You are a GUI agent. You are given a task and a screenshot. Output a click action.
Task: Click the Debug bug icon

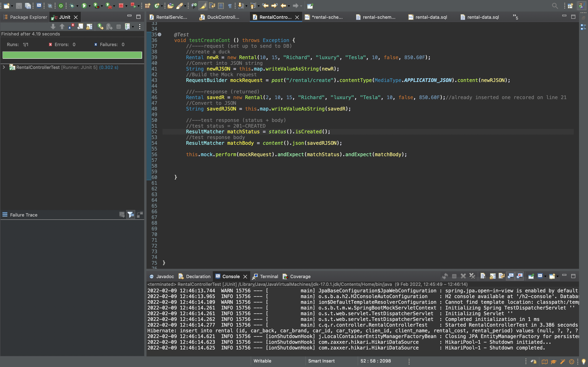[72, 6]
